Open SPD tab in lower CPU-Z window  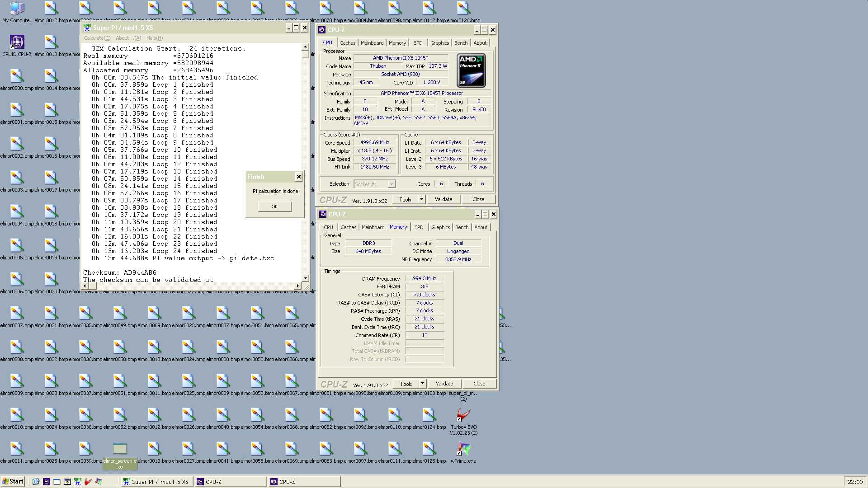(419, 227)
